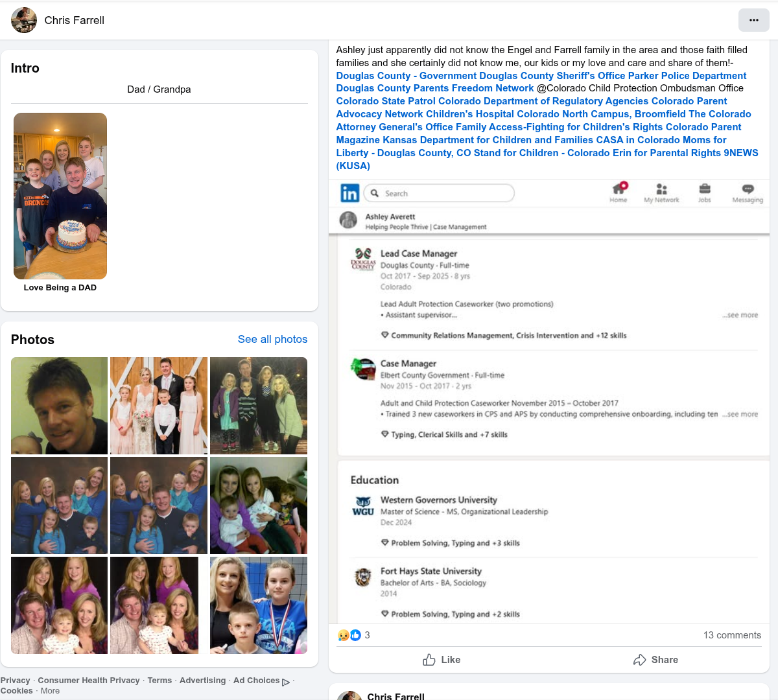Click the LinkedIn Home icon
Image resolution: width=778 pixels, height=700 pixels.
[x=619, y=189]
